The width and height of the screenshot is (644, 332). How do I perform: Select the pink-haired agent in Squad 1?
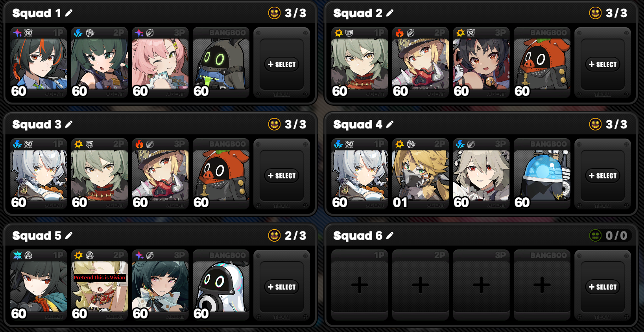[x=160, y=62]
